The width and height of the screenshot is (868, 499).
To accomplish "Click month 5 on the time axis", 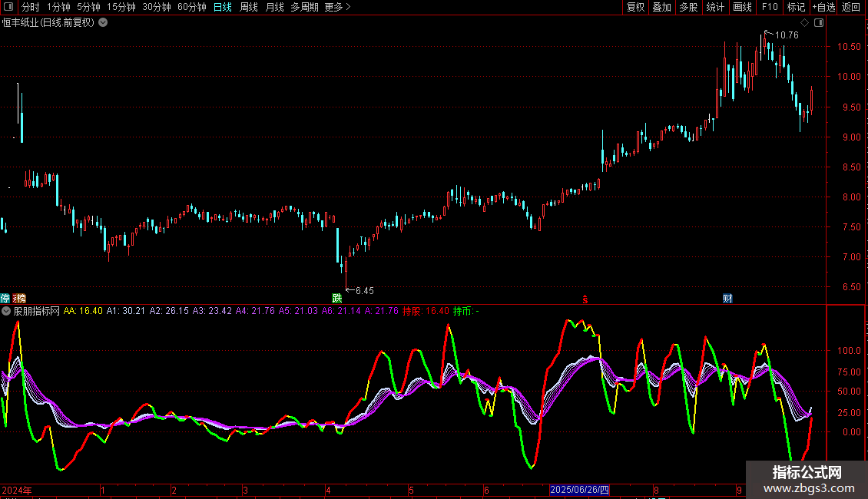I will 411,491.
